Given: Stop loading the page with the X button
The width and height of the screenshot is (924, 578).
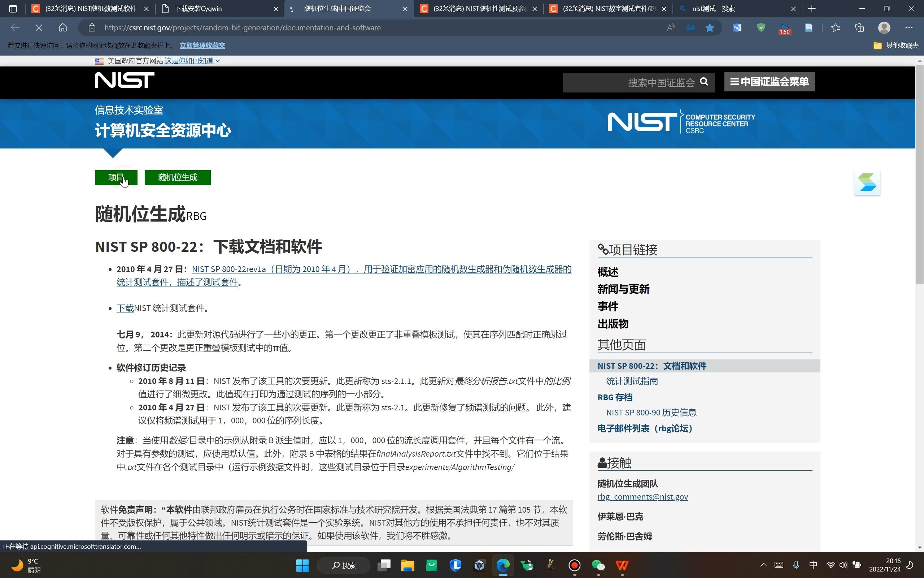Looking at the screenshot, I should pos(39,27).
